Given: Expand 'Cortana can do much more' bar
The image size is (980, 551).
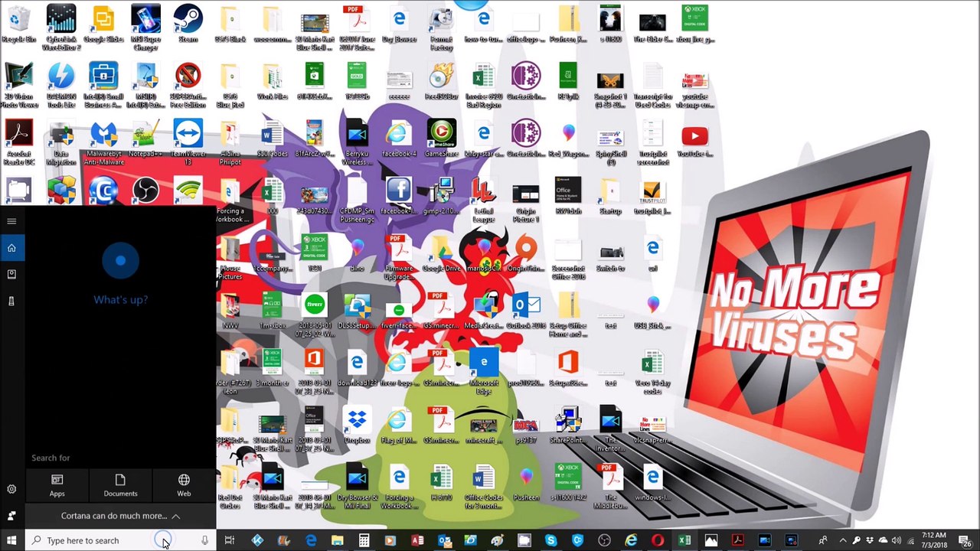Looking at the screenshot, I should click(120, 516).
